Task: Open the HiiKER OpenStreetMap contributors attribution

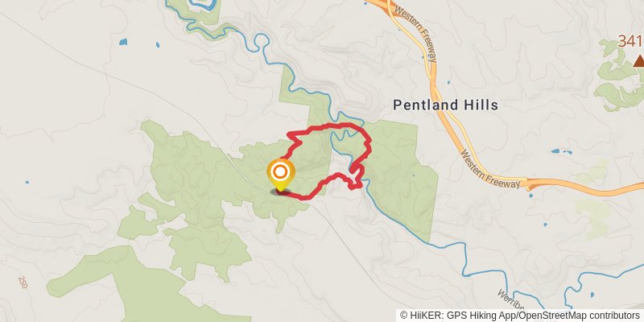Action: 520,315
